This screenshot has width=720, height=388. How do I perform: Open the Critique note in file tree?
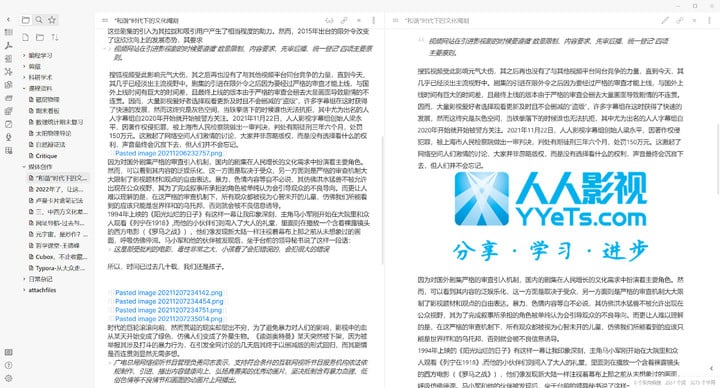click(x=46, y=156)
